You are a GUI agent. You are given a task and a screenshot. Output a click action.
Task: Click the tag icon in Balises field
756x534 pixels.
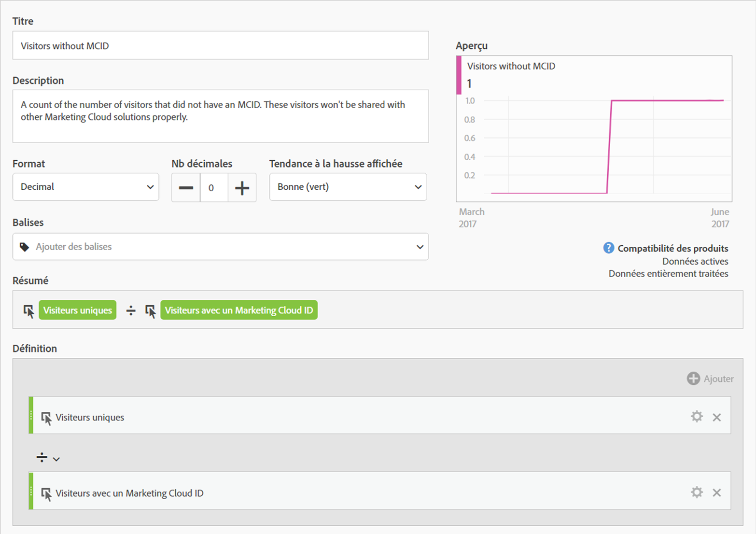coord(24,247)
